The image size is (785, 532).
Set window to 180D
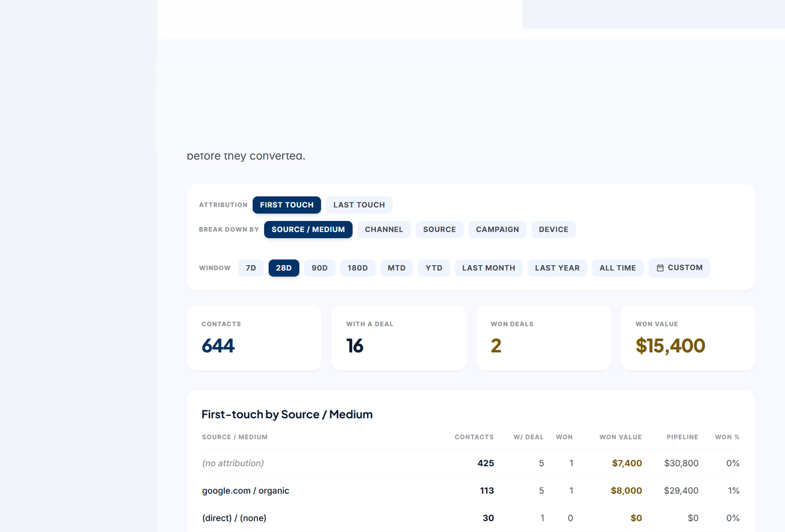358,268
